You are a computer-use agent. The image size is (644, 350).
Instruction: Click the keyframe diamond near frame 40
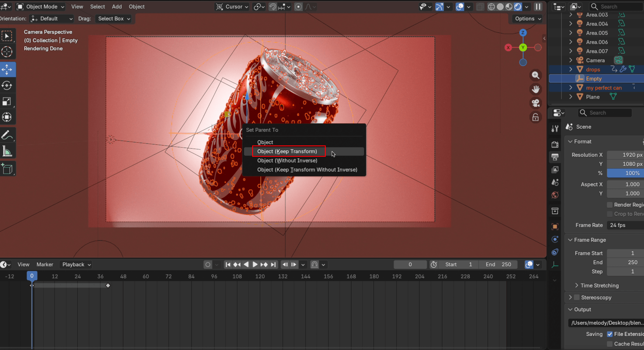(x=108, y=286)
